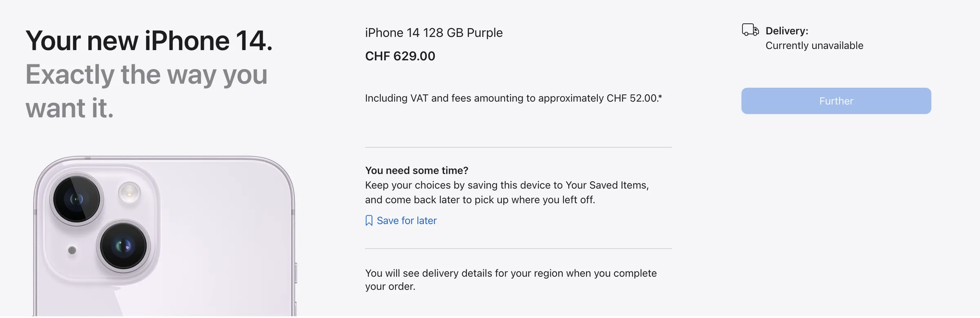Click the side button on iPhone's right edge
Viewport: 980px width, 318px height.
coord(296,273)
